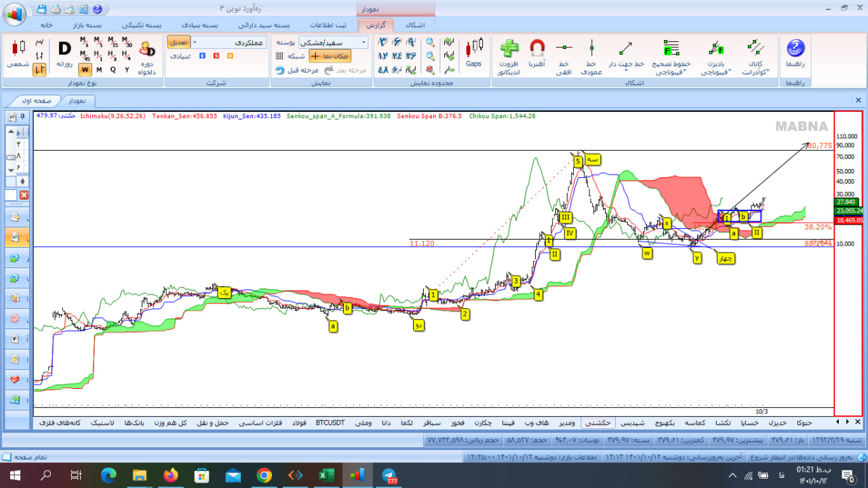Screen dimensions: 868x488
Task: Toggle the yearly Y timeframe button
Action: 127,69
